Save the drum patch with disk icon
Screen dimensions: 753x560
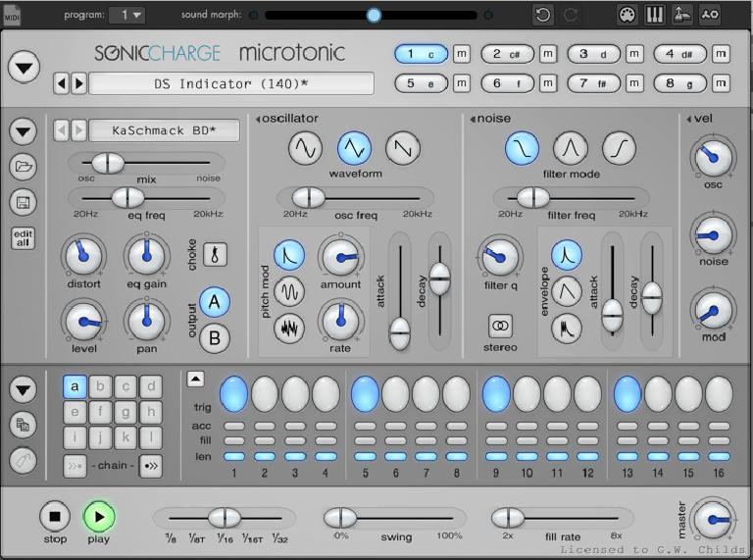point(24,202)
